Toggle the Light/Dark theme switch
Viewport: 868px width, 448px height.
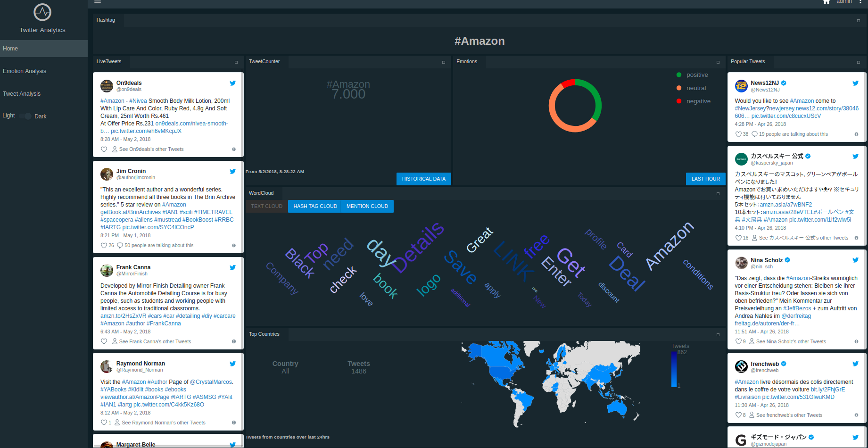click(x=26, y=116)
